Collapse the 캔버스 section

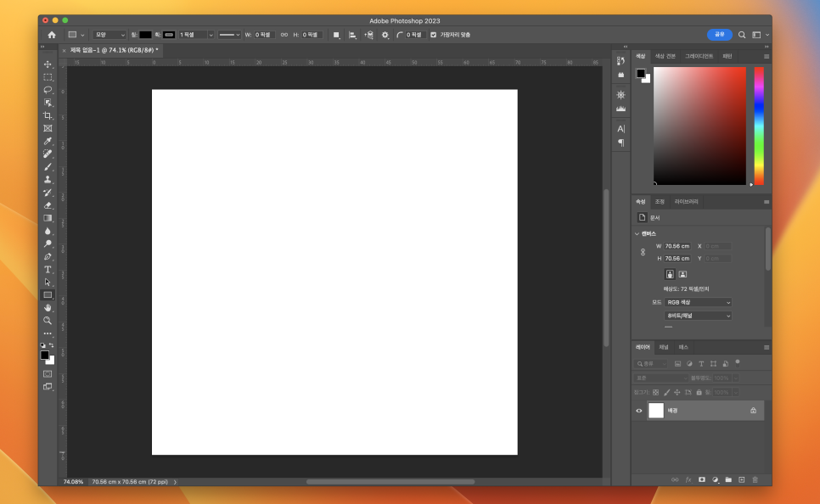[x=637, y=233]
